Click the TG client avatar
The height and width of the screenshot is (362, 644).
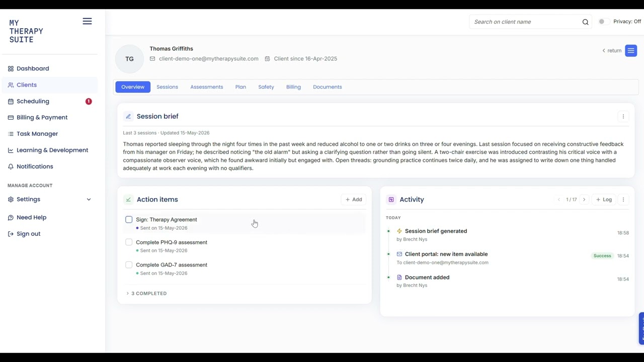pyautogui.click(x=129, y=59)
